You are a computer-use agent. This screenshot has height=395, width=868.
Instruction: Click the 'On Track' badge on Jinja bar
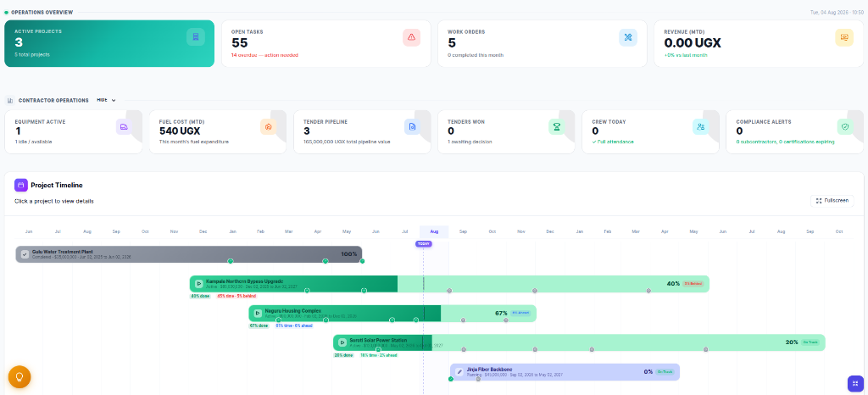(665, 372)
